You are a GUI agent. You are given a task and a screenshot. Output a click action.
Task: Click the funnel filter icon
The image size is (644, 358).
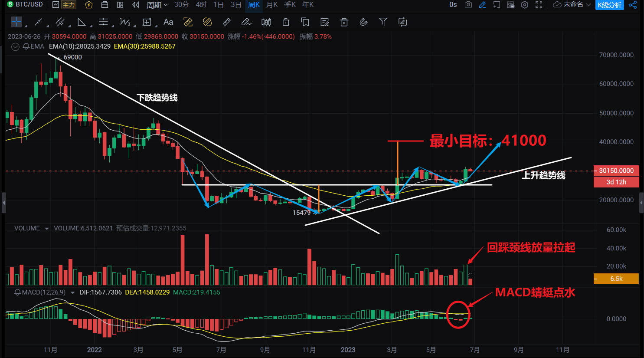pos(383,22)
